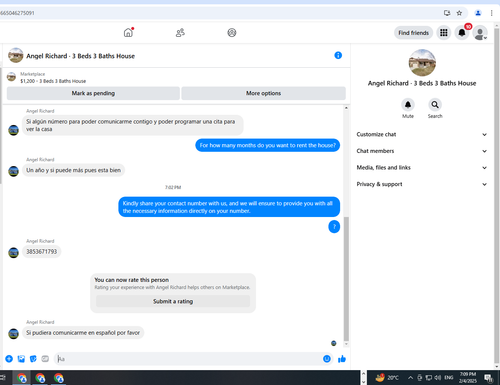500x385 pixels.
Task: Open the Chrome three-dot menu
Action: pyautogui.click(x=491, y=13)
